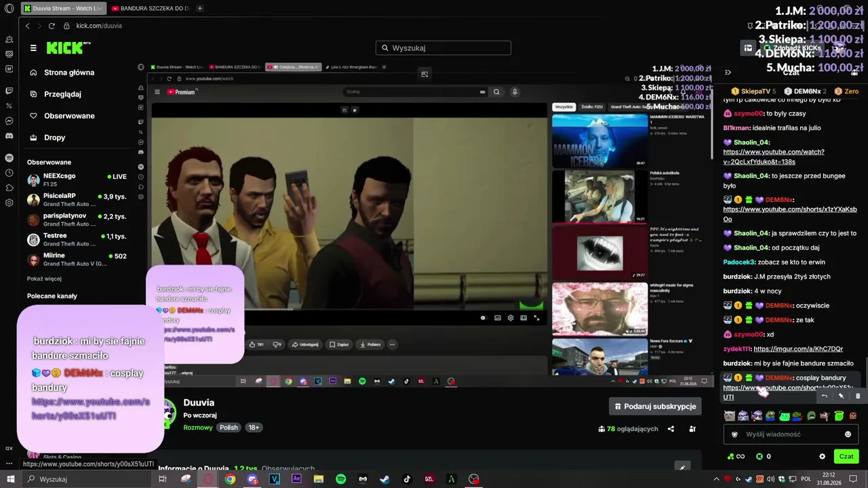The height and width of the screenshot is (488, 868).
Task: Open After Effects from the taskbar
Action: [296, 479]
